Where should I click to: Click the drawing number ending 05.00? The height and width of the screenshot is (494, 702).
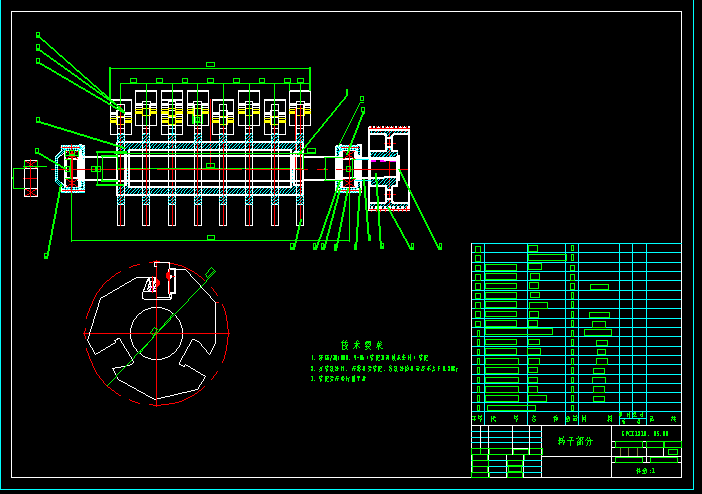tap(645, 434)
